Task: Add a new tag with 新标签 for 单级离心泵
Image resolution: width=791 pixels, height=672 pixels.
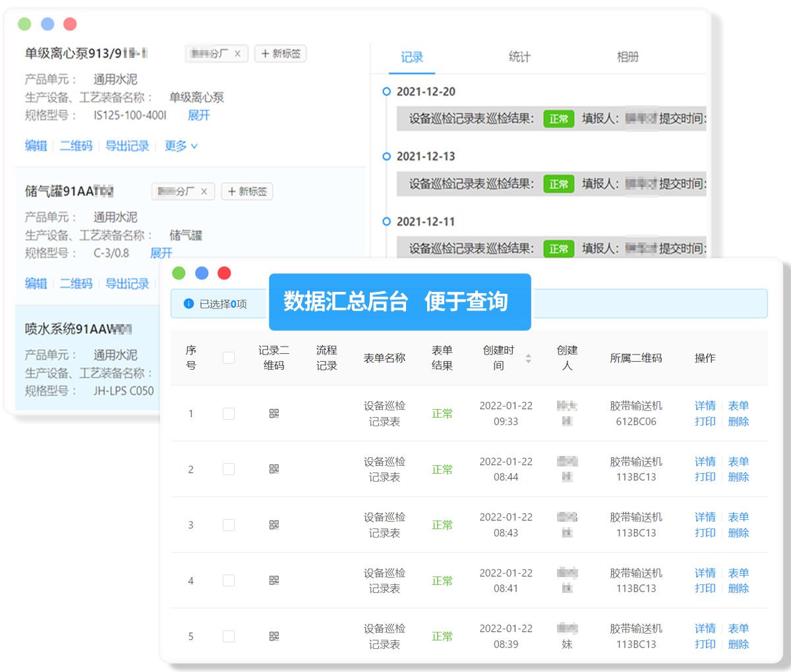Action: [280, 54]
